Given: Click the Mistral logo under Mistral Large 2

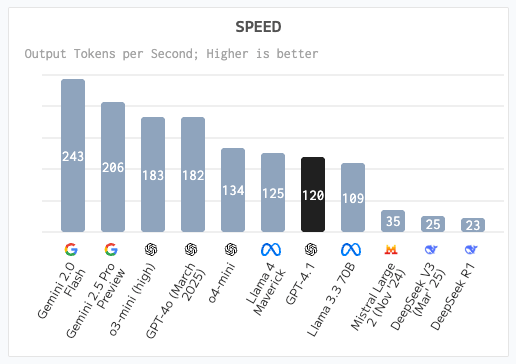Looking at the screenshot, I should [391, 249].
